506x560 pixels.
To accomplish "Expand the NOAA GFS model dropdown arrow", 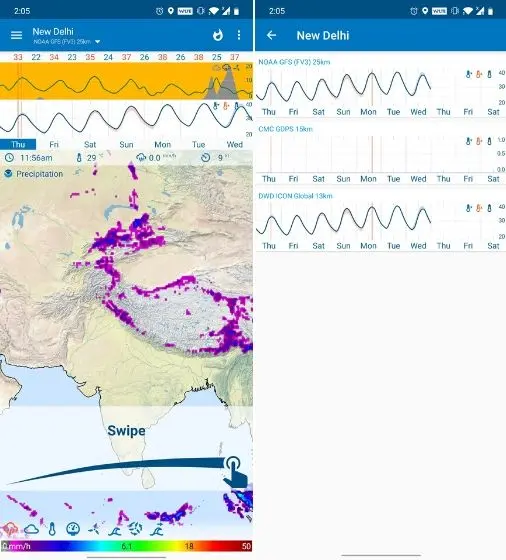I will [97, 42].
